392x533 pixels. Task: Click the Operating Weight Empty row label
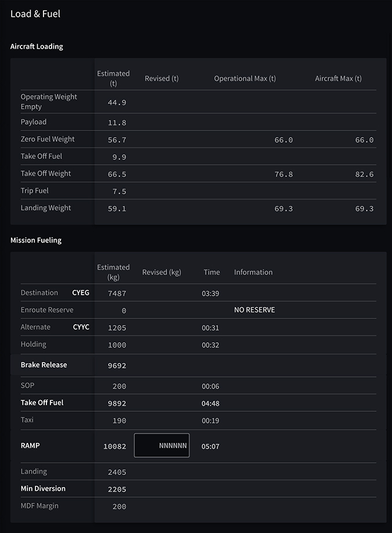(x=49, y=101)
